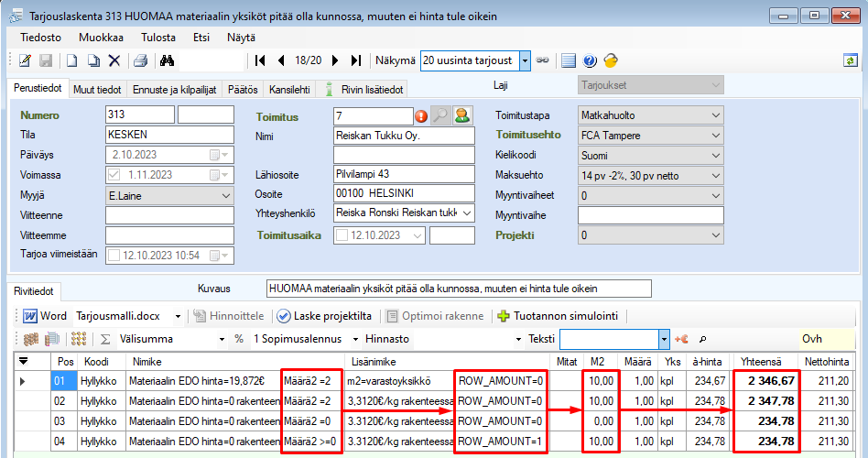The image size is (868, 458).
Task: Open the Projekti dropdown
Action: [716, 235]
